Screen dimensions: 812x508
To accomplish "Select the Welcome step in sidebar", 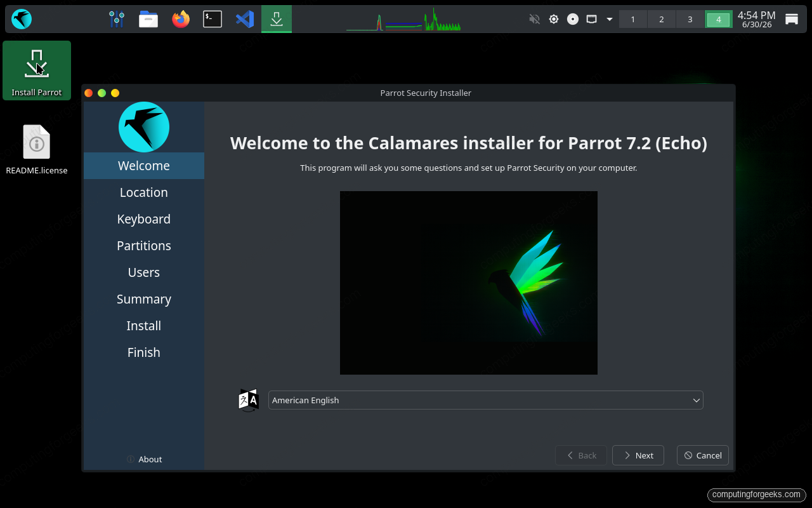I will 144,166.
